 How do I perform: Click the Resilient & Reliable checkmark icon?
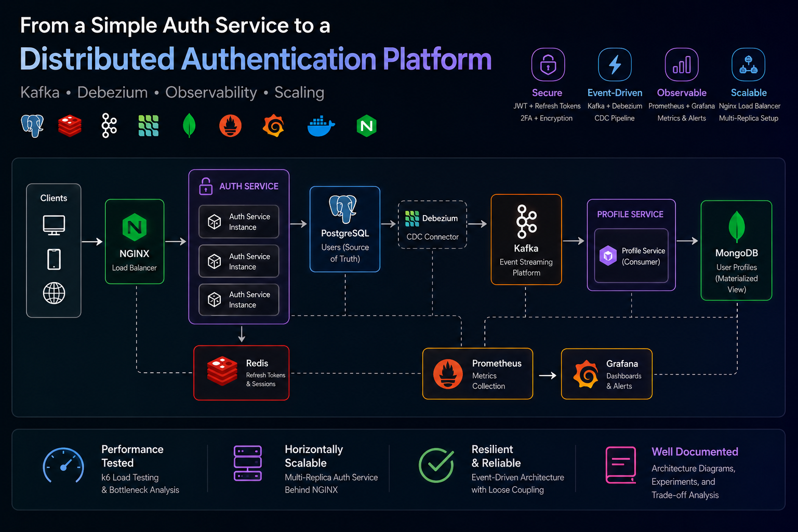tap(436, 465)
